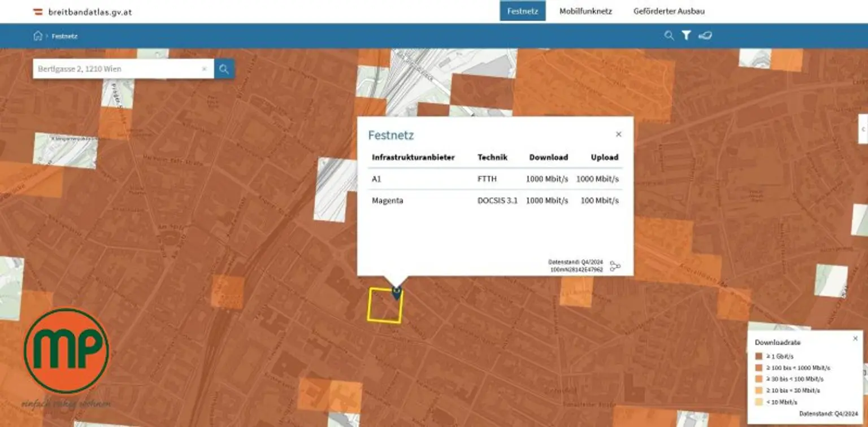Select the ≥ 10 bis < 30 Mbit/s swatch
Viewport: 868px width, 427px height.
click(759, 390)
